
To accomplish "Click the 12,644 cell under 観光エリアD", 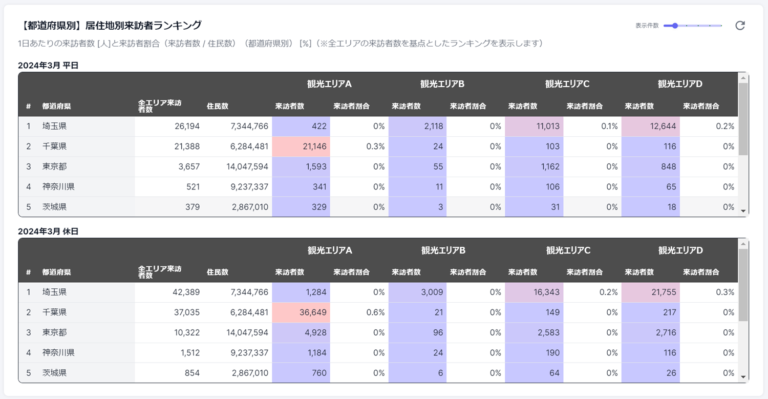I will point(650,126).
